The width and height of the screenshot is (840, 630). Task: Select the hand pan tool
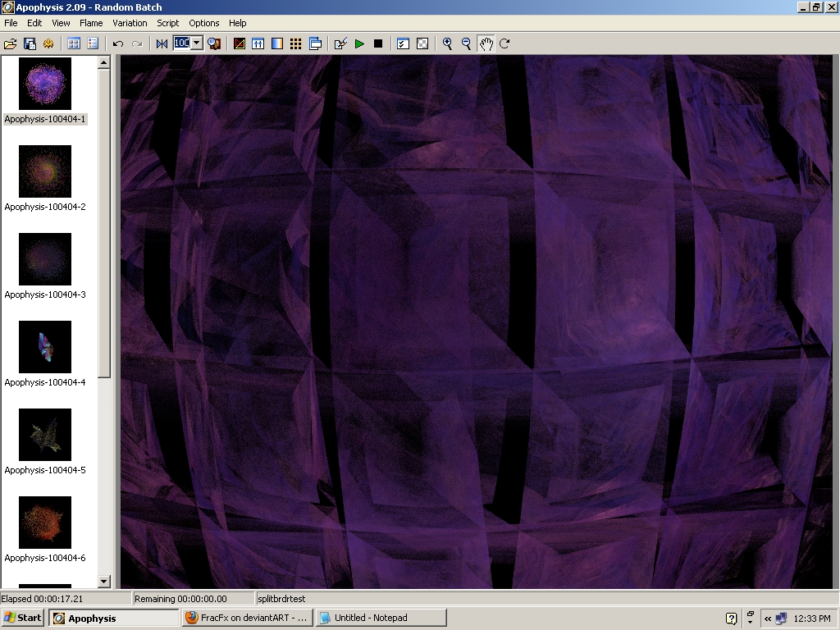coord(486,43)
